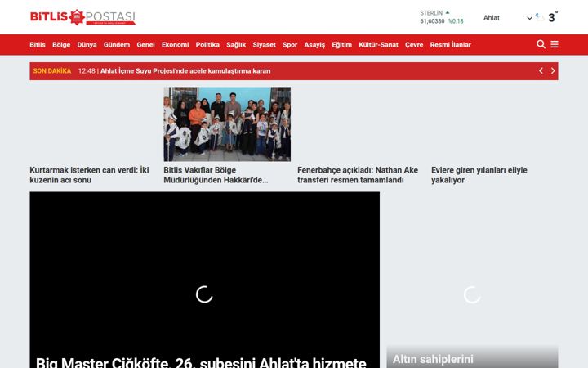Click the 3° temperature reading
This screenshot has width=588, height=368.
point(553,17)
